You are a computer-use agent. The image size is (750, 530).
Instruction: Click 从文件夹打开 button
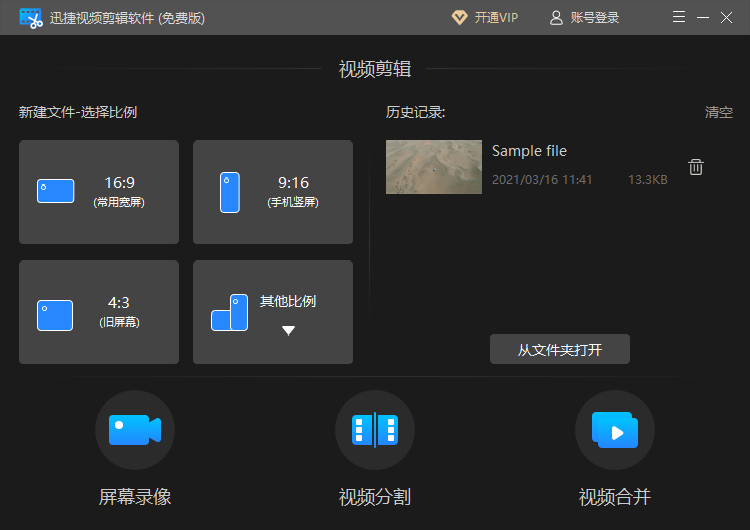tap(560, 350)
